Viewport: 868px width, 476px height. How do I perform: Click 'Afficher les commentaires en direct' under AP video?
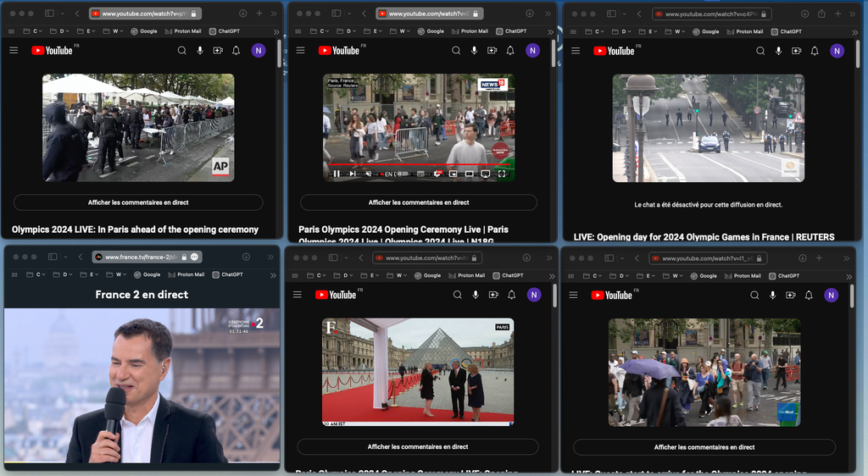138,202
